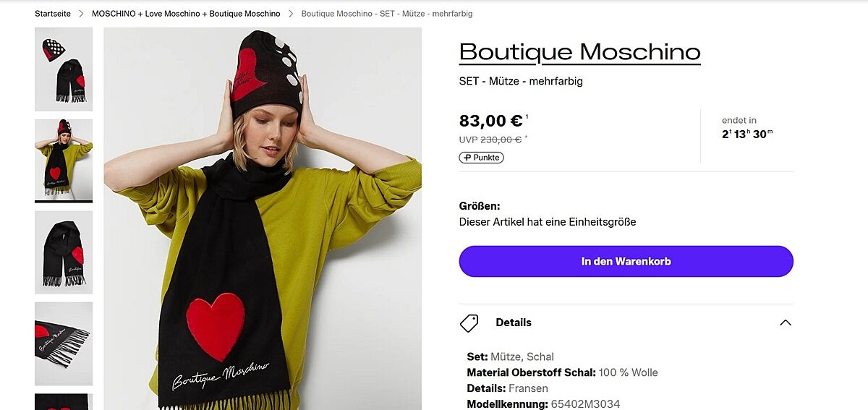This screenshot has height=410, width=868.
Task: Click the Details section heading
Action: click(514, 323)
